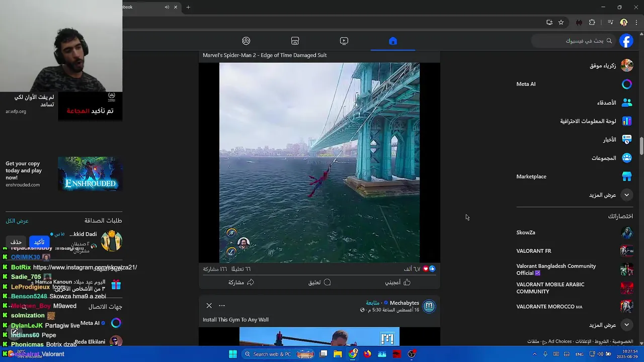Open OBS Studio from the taskbar
Image resolution: width=644 pixels, height=362 pixels.
(x=412, y=354)
